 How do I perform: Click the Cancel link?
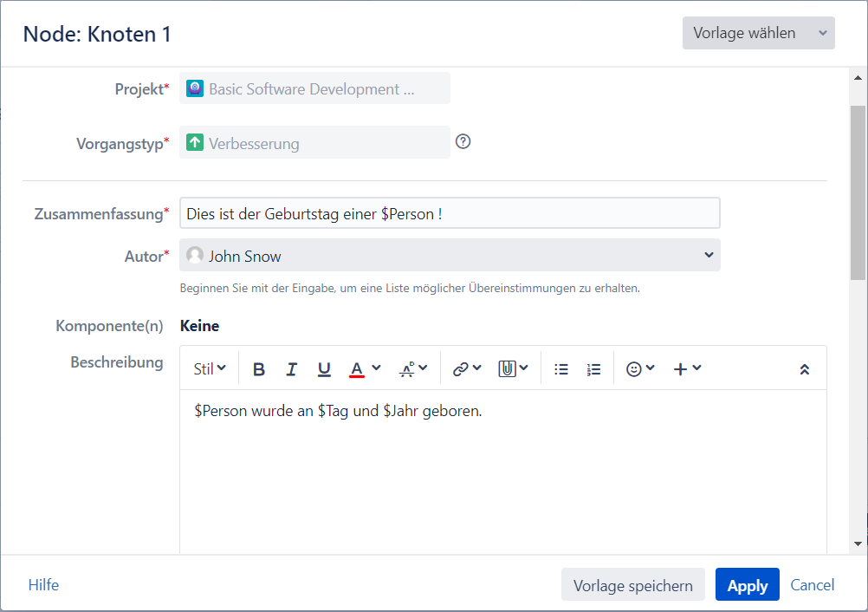pos(813,585)
